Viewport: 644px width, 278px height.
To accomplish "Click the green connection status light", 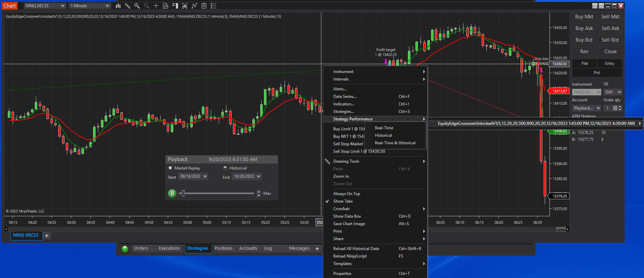I will (125, 249).
